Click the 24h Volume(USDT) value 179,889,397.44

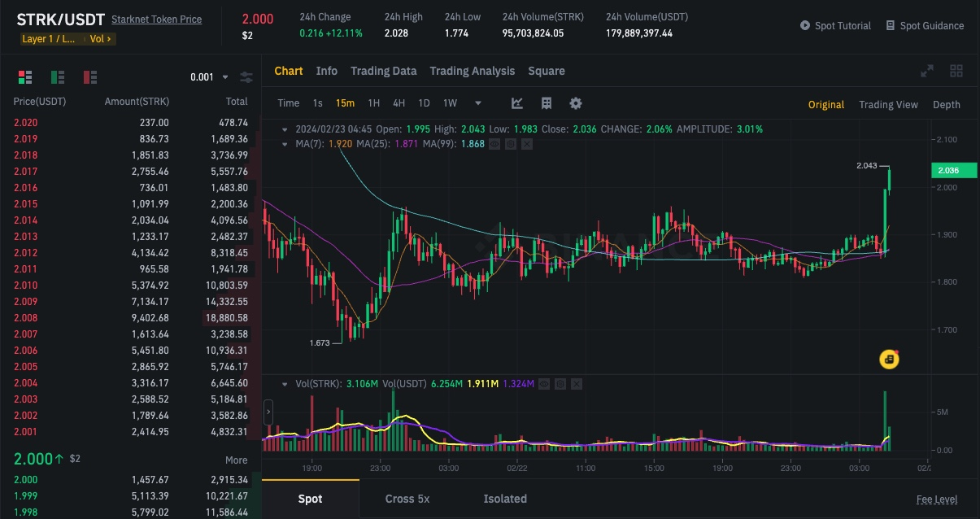(x=639, y=33)
